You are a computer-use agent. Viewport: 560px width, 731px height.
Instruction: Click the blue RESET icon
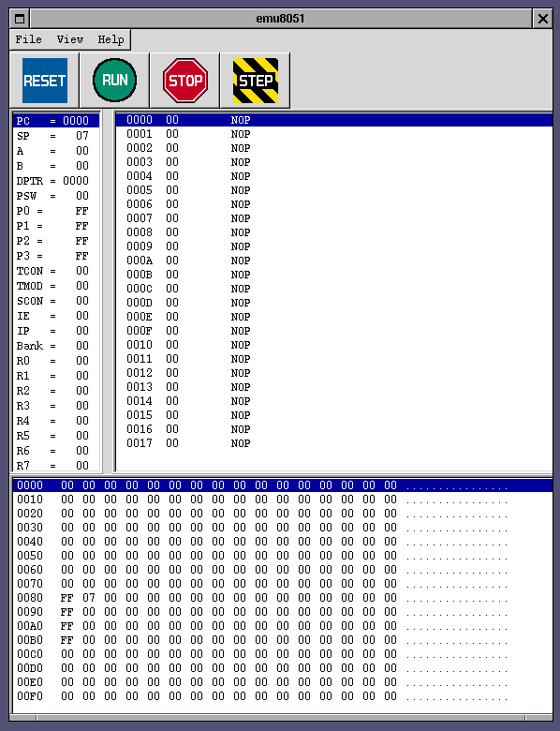(45, 81)
